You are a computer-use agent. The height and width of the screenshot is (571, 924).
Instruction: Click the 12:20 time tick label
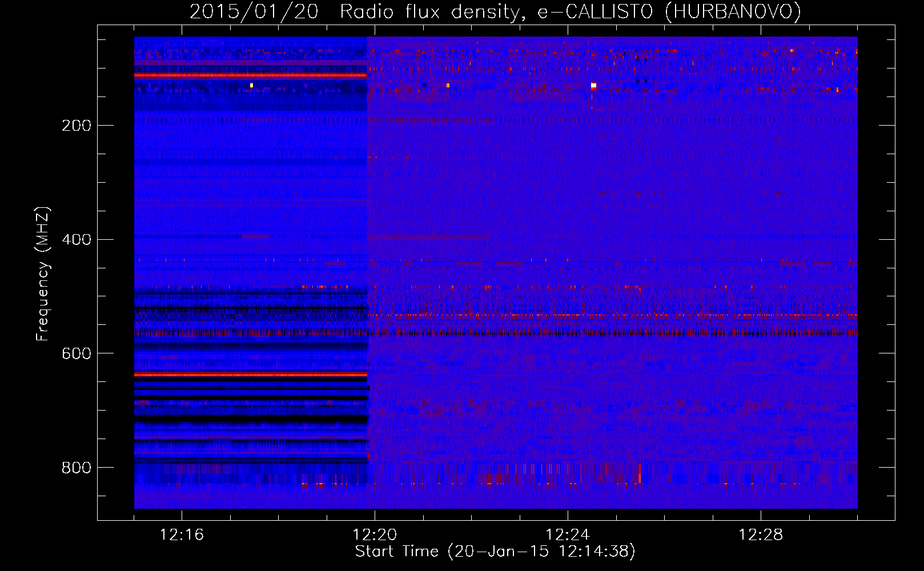(375, 535)
